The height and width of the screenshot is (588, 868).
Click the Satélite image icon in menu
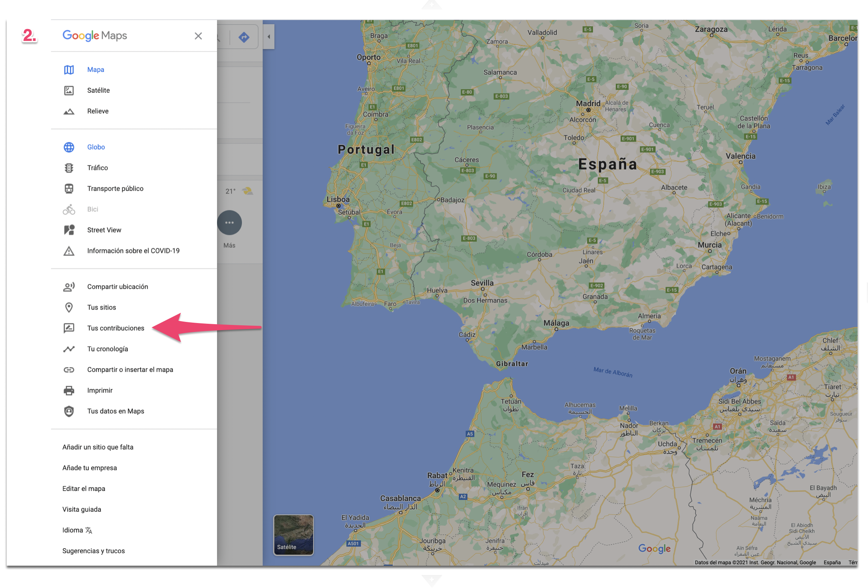click(69, 90)
